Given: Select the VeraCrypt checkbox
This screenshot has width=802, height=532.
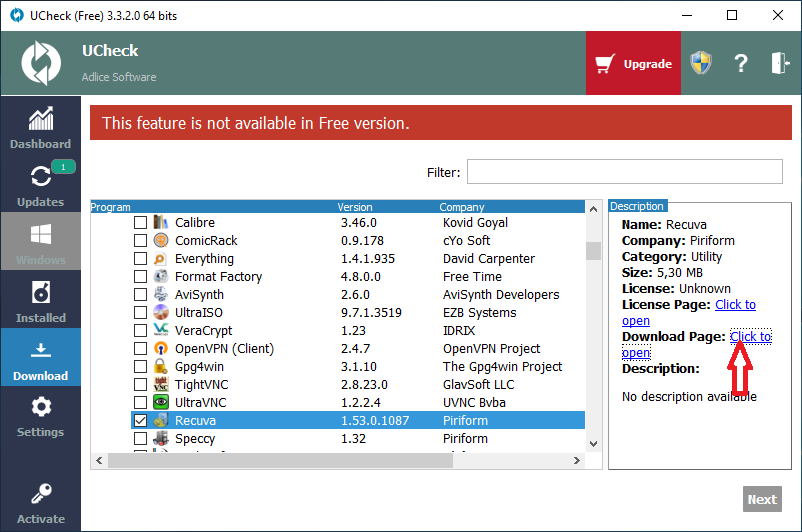Looking at the screenshot, I should click(x=140, y=330).
